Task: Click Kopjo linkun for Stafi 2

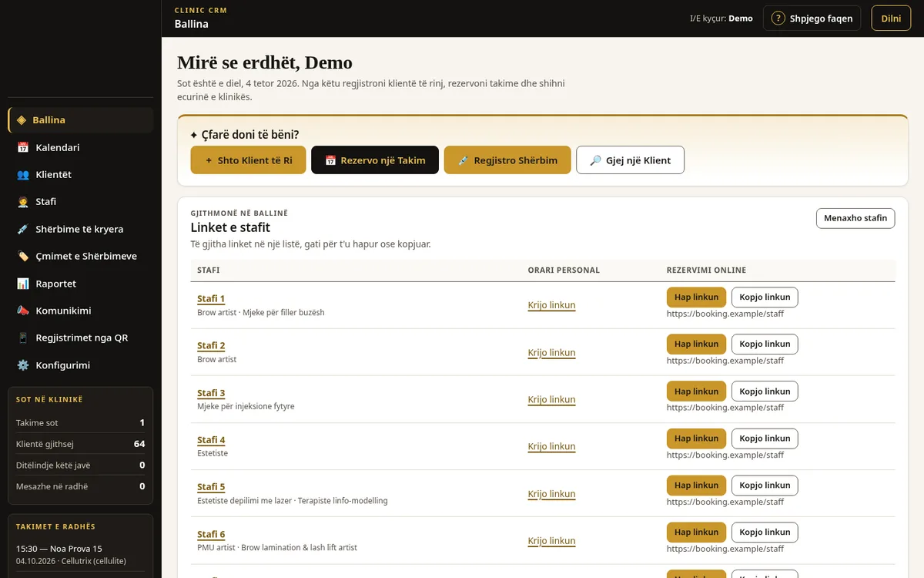Action: pos(765,344)
